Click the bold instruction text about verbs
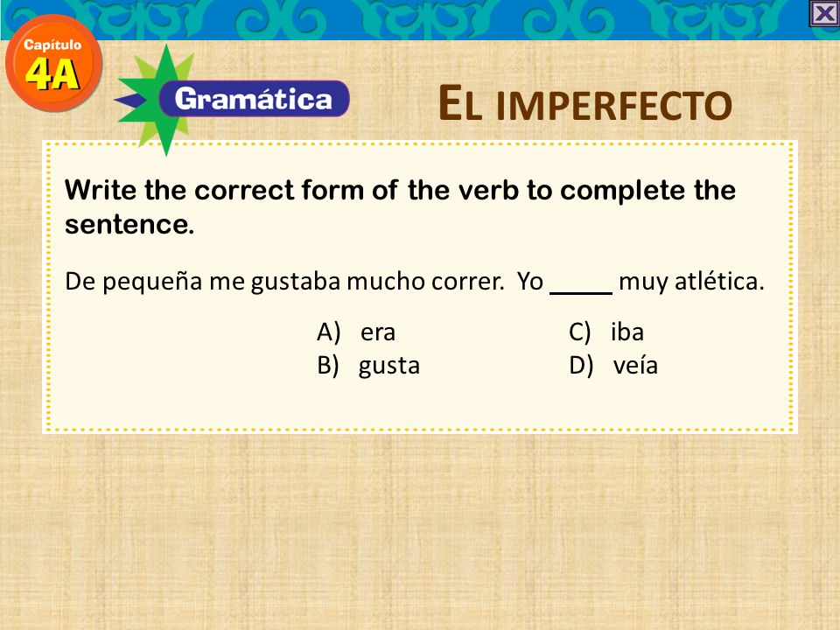 (400, 206)
